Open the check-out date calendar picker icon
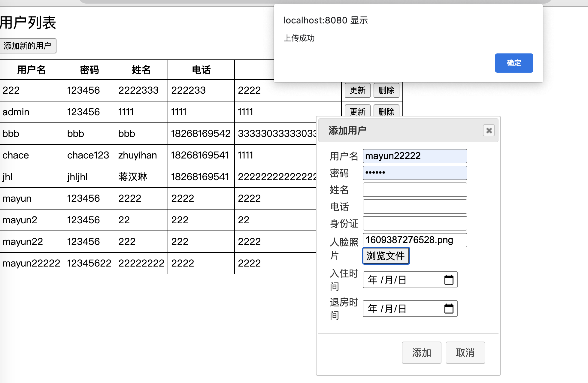Viewport: 588px width, 383px height. point(449,309)
